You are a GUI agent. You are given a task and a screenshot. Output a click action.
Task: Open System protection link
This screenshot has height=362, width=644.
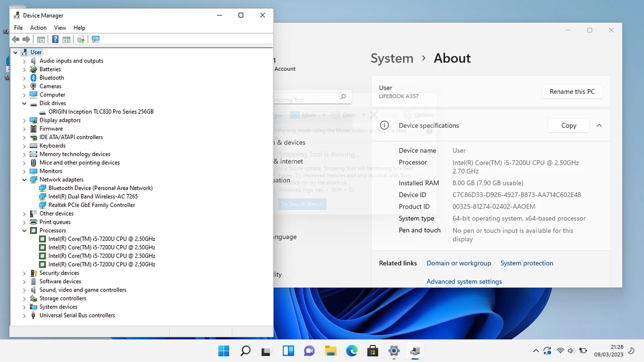coord(527,263)
